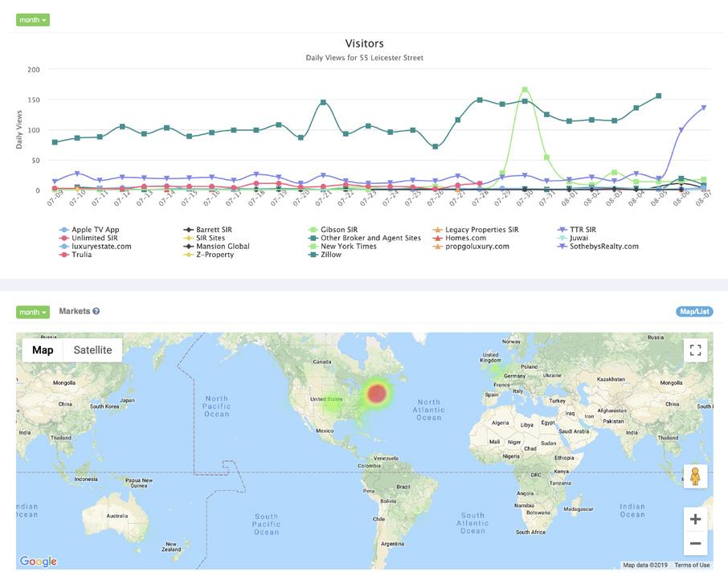Viewport: 728px width, 584px height.
Task: Toggle the New York Times legend series
Action: (x=342, y=246)
